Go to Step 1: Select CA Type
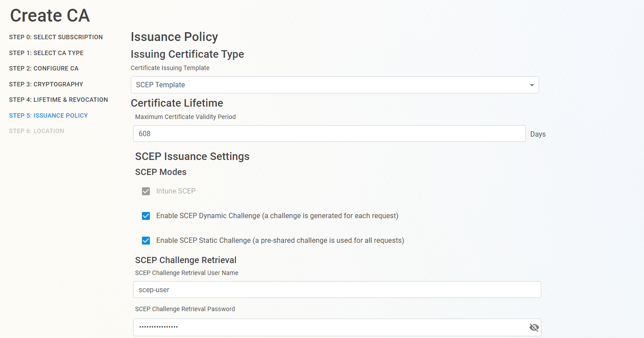The image size is (644, 338). [x=46, y=53]
